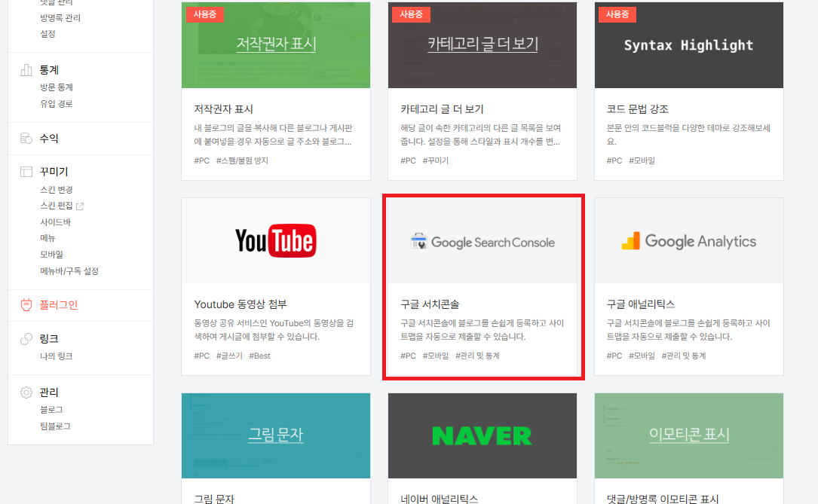818x504 pixels.
Task: Click the 그림 문자 plugin thumbnail
Action: tap(275, 435)
